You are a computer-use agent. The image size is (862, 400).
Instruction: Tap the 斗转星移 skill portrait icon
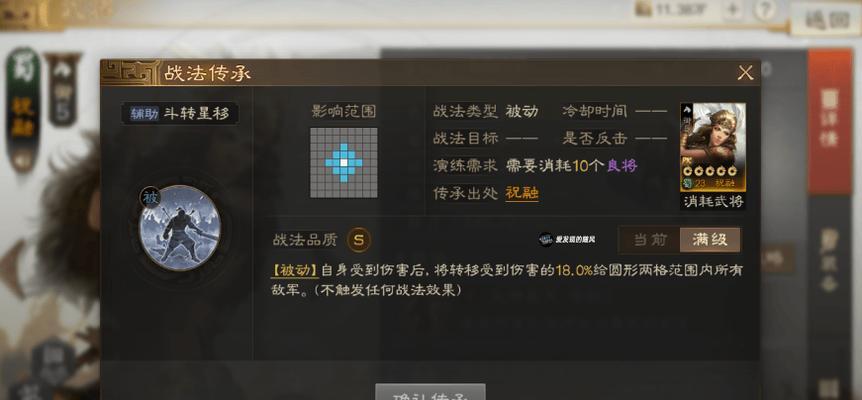pyautogui.click(x=180, y=228)
